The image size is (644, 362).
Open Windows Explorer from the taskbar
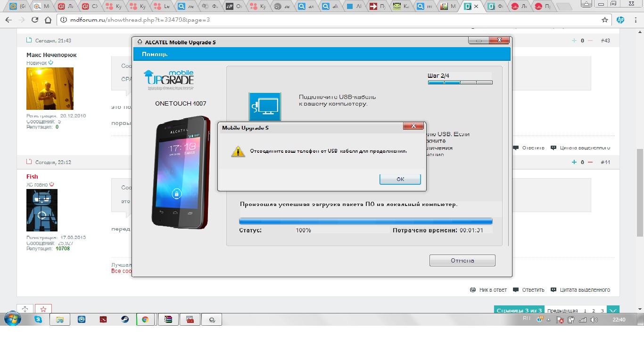click(x=60, y=320)
